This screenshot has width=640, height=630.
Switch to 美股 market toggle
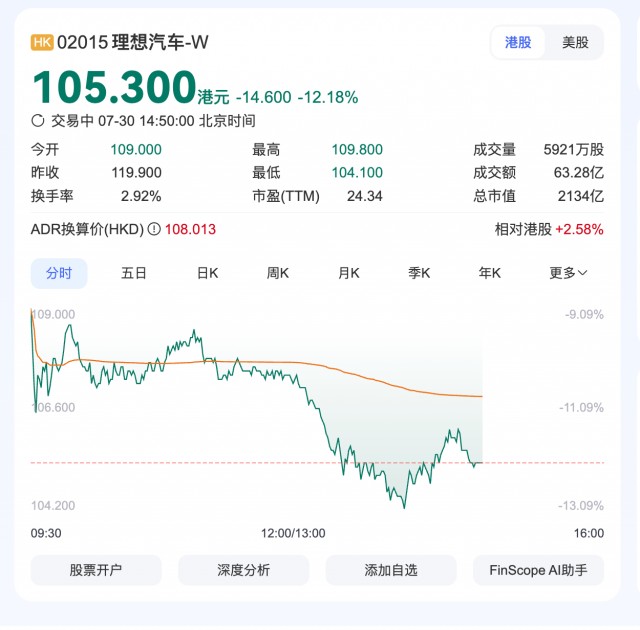(575, 42)
